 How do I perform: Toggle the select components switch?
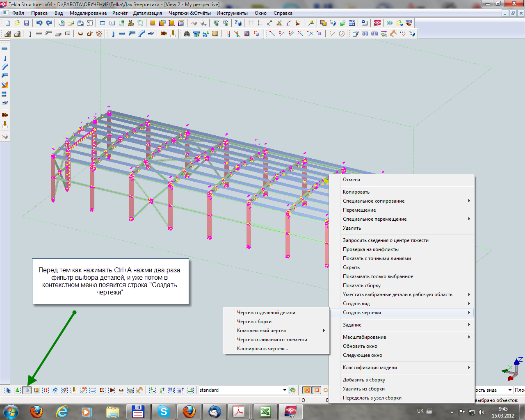click(x=17, y=390)
